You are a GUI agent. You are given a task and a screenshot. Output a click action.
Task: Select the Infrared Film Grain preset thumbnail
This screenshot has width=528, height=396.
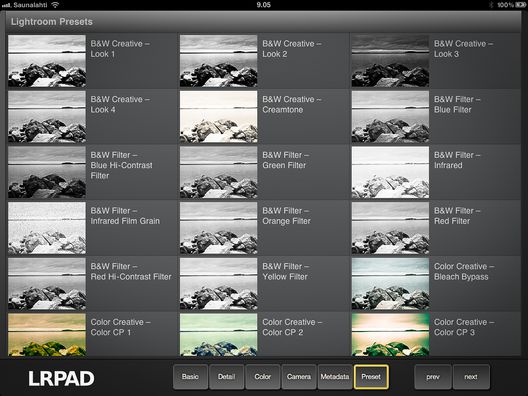coord(47,228)
